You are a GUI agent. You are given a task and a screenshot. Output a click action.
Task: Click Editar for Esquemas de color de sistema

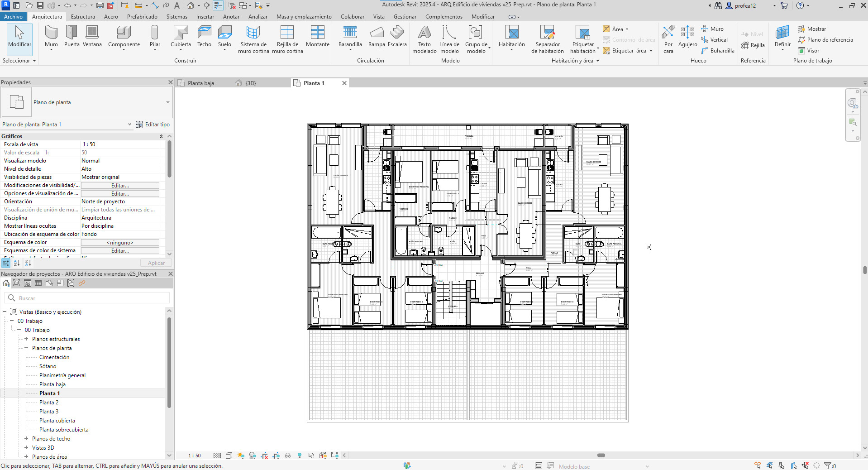pos(120,251)
